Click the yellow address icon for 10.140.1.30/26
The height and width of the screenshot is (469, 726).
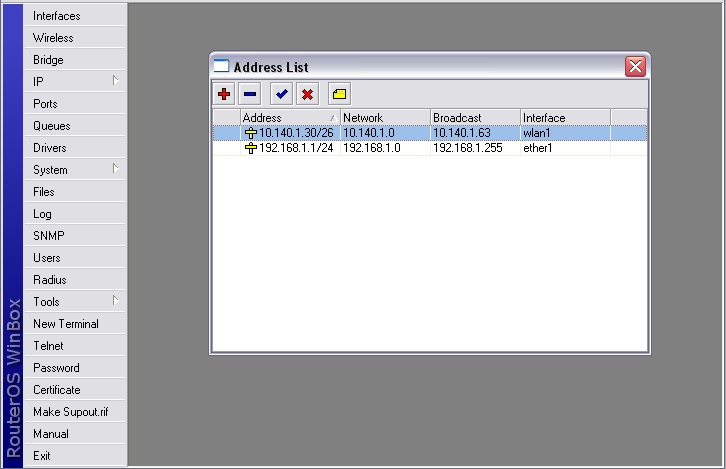coord(250,133)
